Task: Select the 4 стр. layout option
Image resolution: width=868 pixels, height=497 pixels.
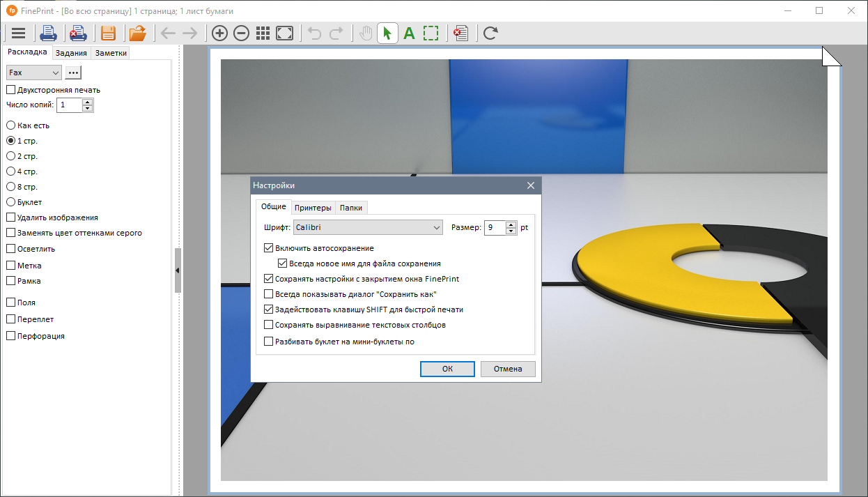Action: coord(10,171)
